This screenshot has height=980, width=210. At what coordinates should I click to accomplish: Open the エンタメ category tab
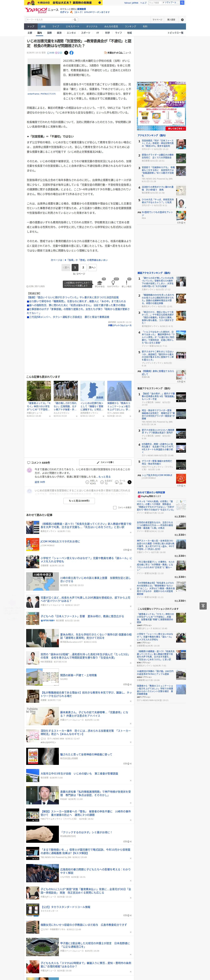click(71, 33)
